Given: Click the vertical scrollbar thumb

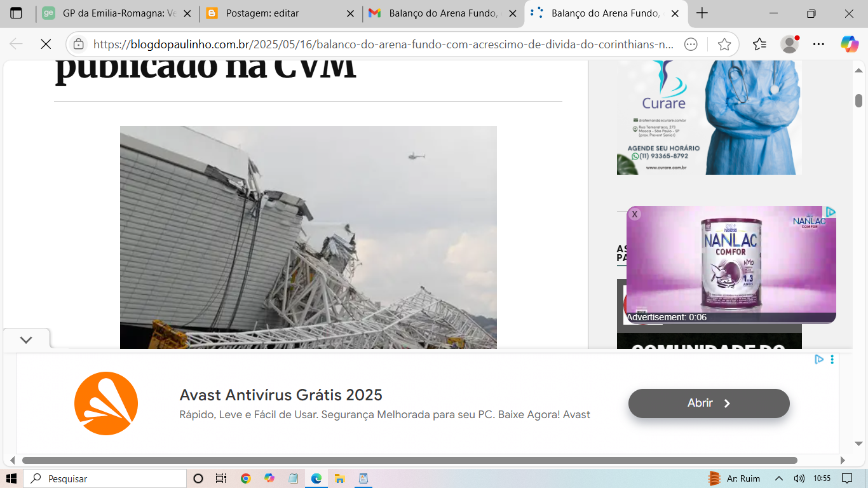Looking at the screenshot, I should click(x=858, y=100).
